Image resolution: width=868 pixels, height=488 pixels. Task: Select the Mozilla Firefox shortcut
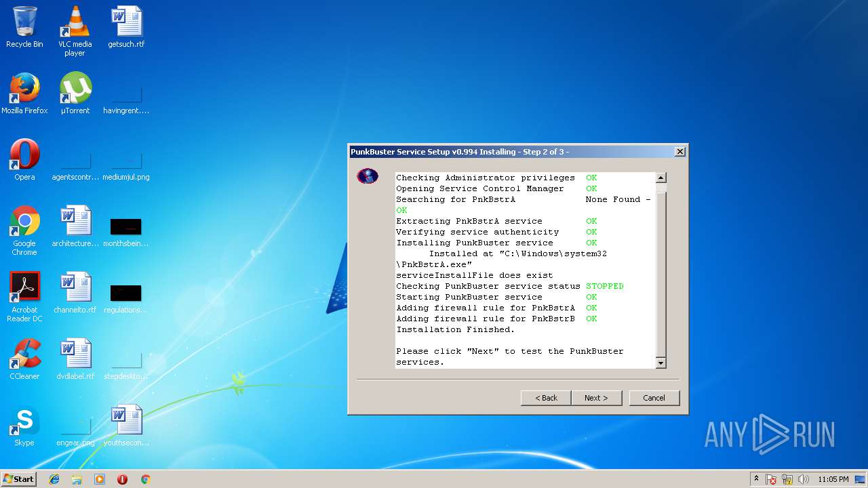point(24,94)
